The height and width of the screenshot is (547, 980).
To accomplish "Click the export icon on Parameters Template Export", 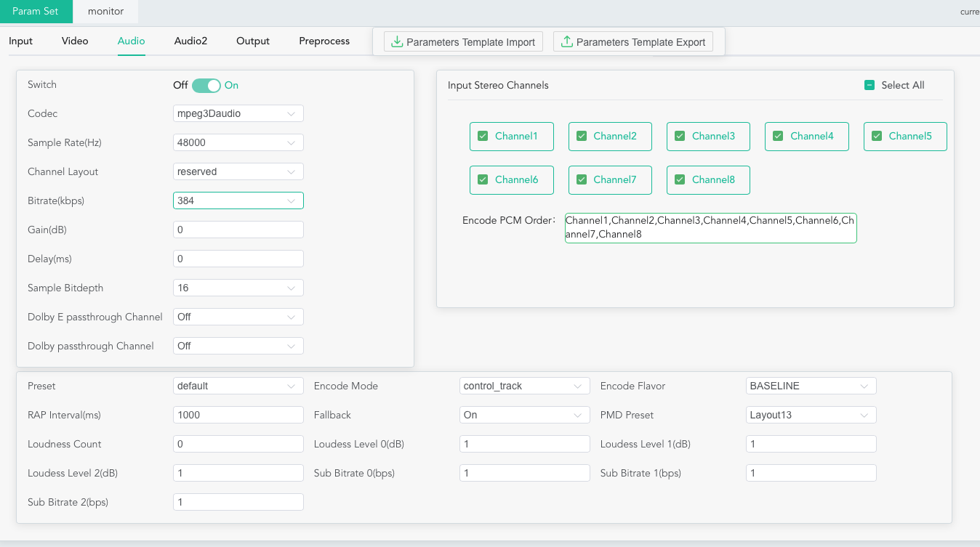I will [567, 42].
